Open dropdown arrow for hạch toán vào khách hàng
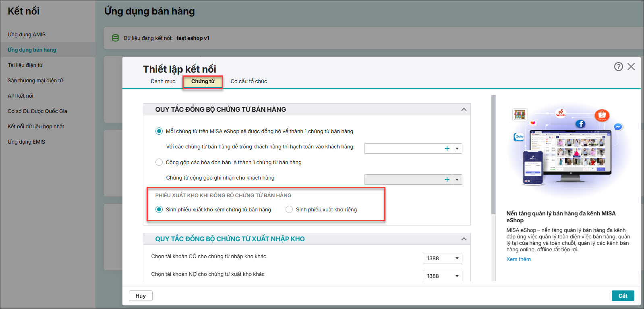 tap(457, 148)
